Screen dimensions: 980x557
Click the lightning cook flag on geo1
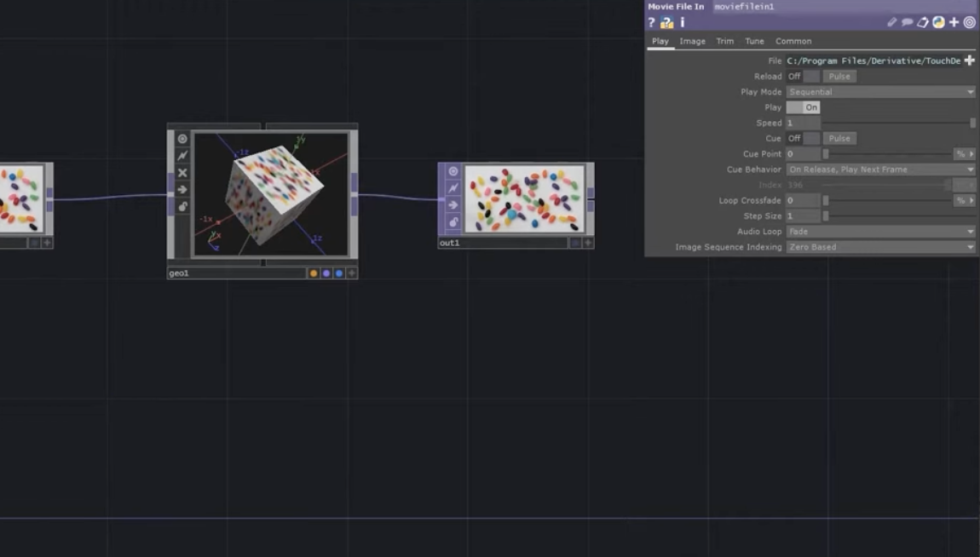point(181,154)
